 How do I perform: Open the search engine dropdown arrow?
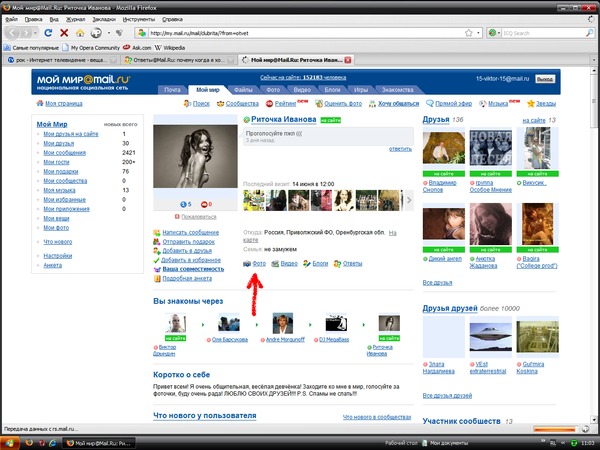499,33
